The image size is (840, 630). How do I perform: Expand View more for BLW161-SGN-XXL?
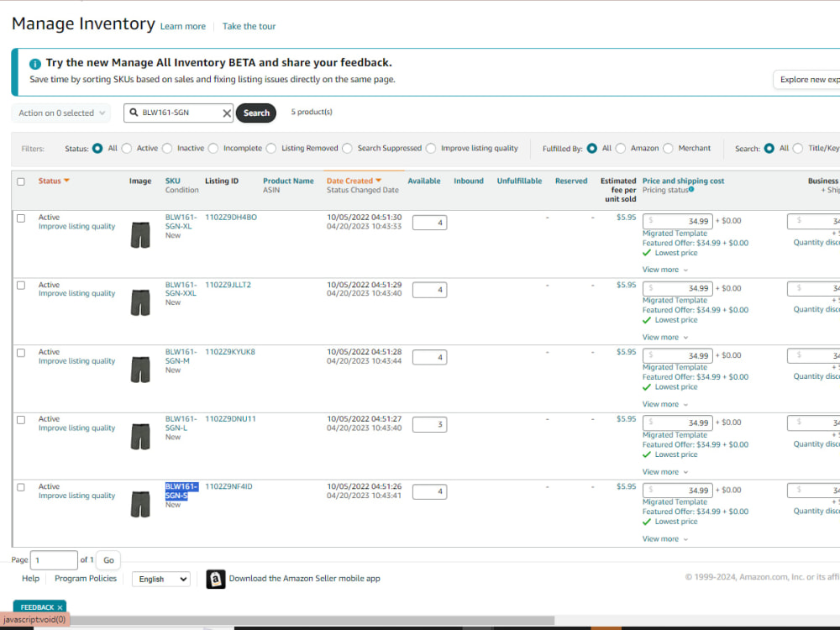tap(664, 337)
